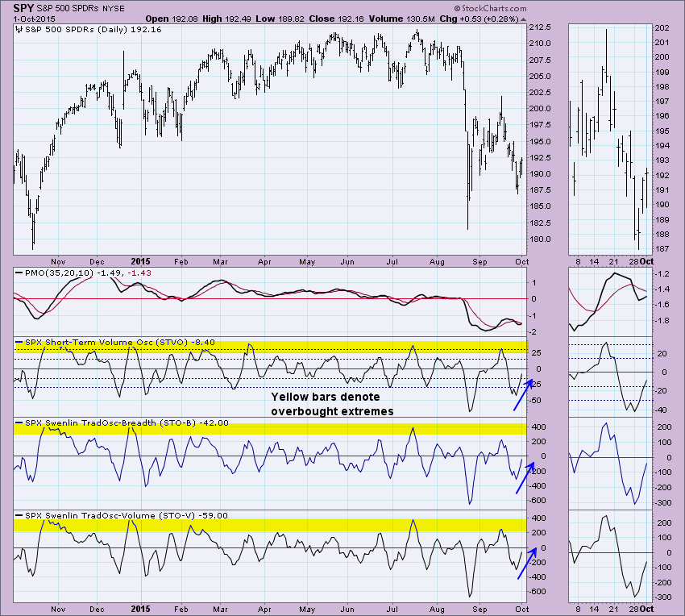685x616 pixels.
Task: Click the -50 label on the STVO axis
Action: pyautogui.click(x=536, y=401)
